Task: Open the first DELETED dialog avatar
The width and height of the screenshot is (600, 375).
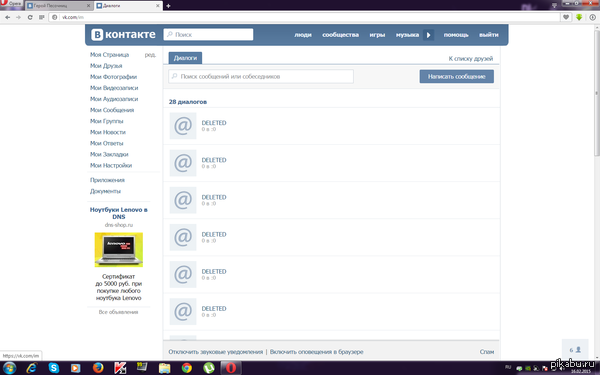Action: pyautogui.click(x=183, y=126)
